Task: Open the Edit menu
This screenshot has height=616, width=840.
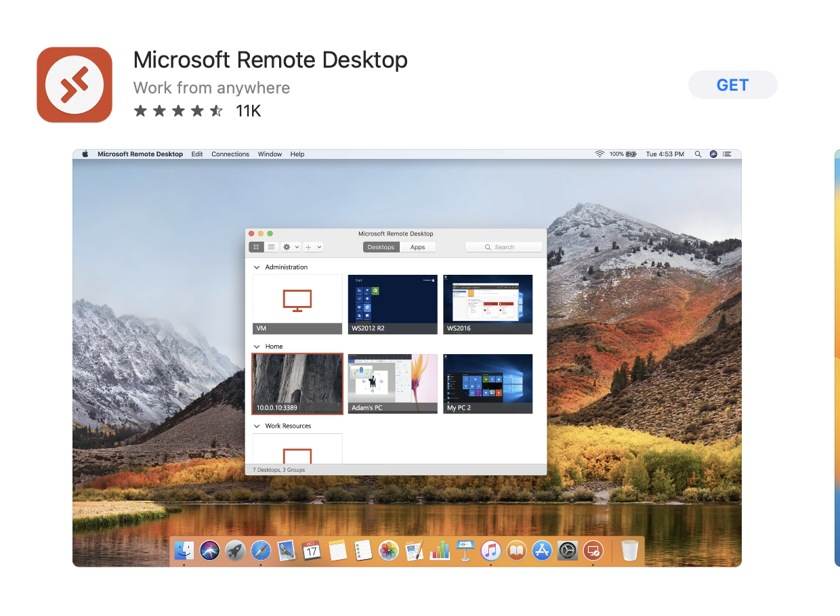Action: [x=197, y=154]
